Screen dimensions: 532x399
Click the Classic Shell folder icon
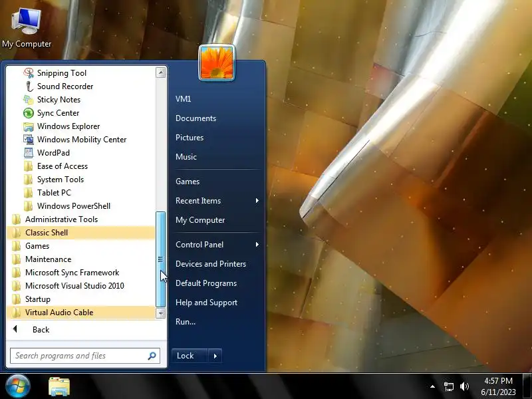16,233
